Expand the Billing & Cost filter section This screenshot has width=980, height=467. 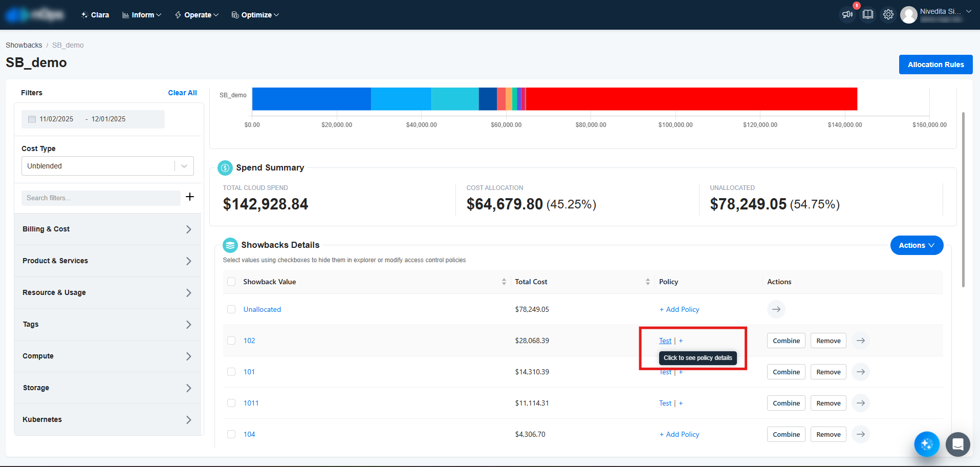tap(107, 229)
